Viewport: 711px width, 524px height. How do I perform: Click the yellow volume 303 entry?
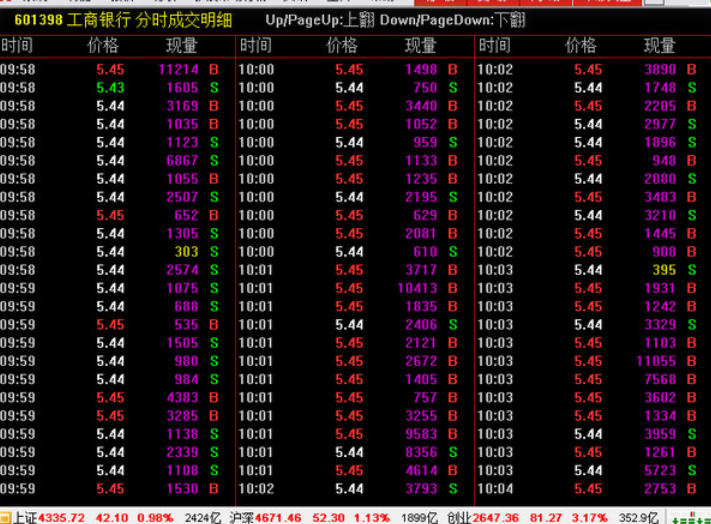click(186, 252)
